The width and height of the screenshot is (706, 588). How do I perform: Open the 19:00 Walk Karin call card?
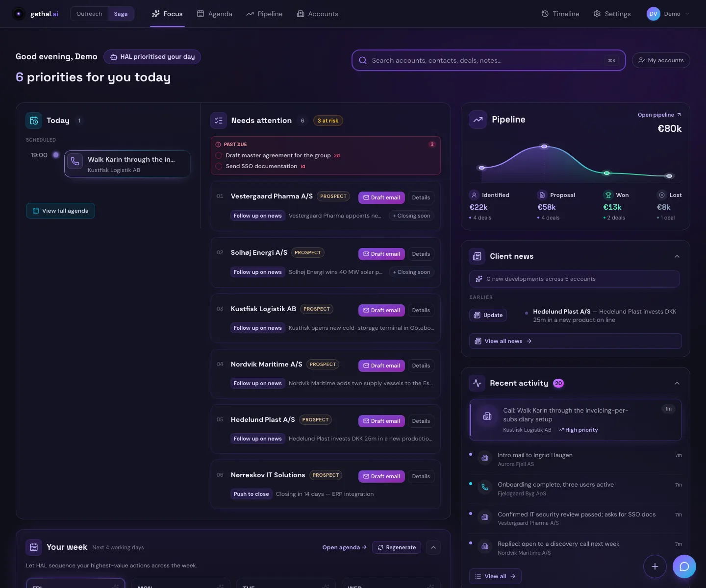127,164
